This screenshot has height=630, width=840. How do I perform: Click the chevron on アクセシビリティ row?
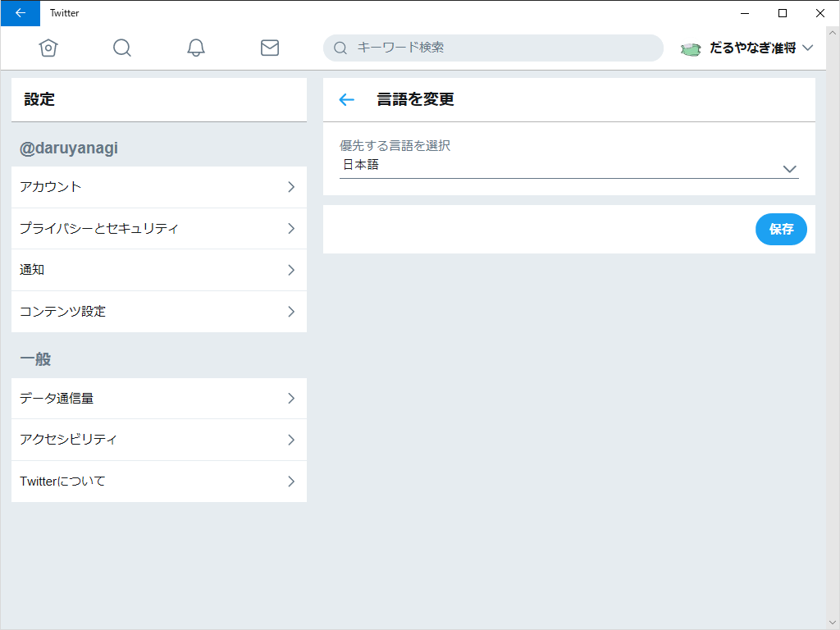point(291,440)
